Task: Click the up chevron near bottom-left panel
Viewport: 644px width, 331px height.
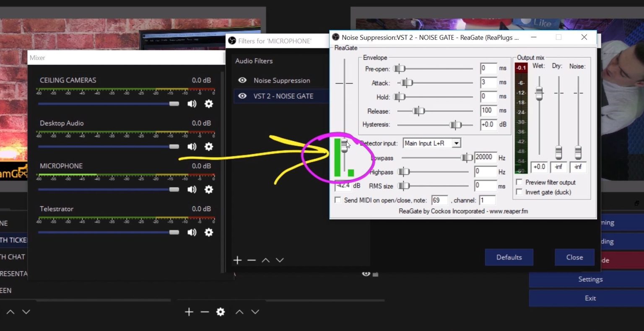Action: click(x=11, y=312)
